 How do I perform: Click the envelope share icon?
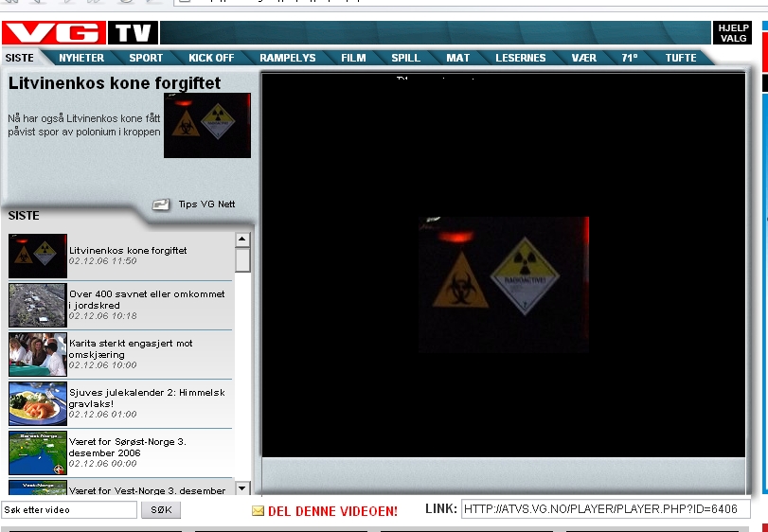click(258, 511)
